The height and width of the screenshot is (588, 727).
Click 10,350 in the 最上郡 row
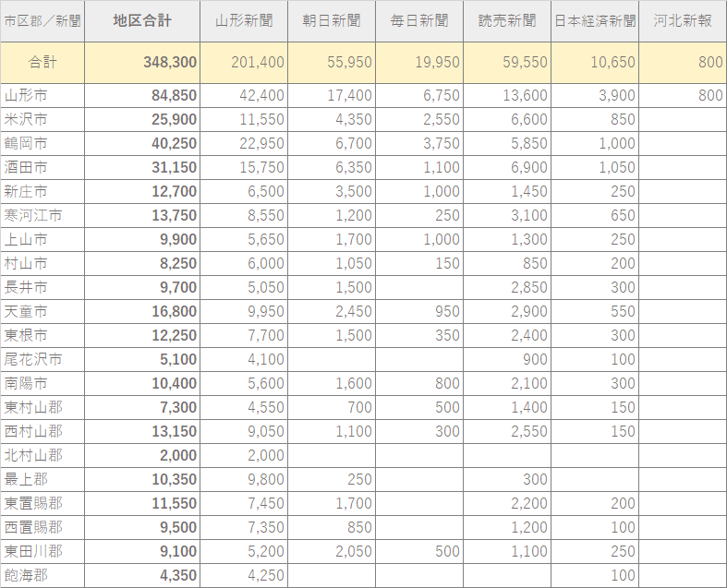click(142, 480)
